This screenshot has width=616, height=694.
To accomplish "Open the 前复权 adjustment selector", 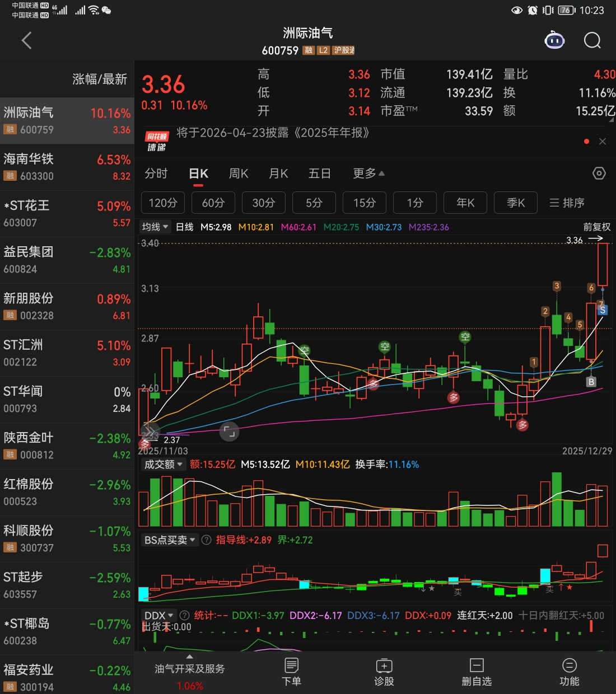I will click(x=597, y=227).
